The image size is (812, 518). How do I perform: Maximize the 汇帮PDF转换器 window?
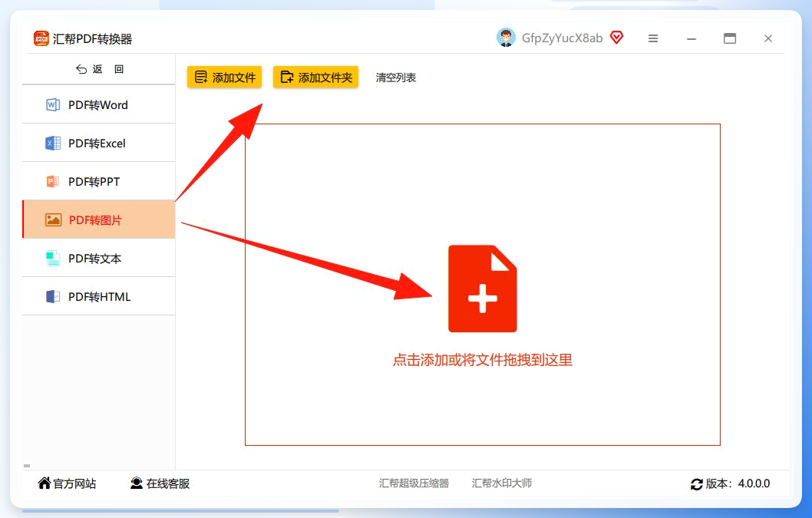click(x=730, y=38)
